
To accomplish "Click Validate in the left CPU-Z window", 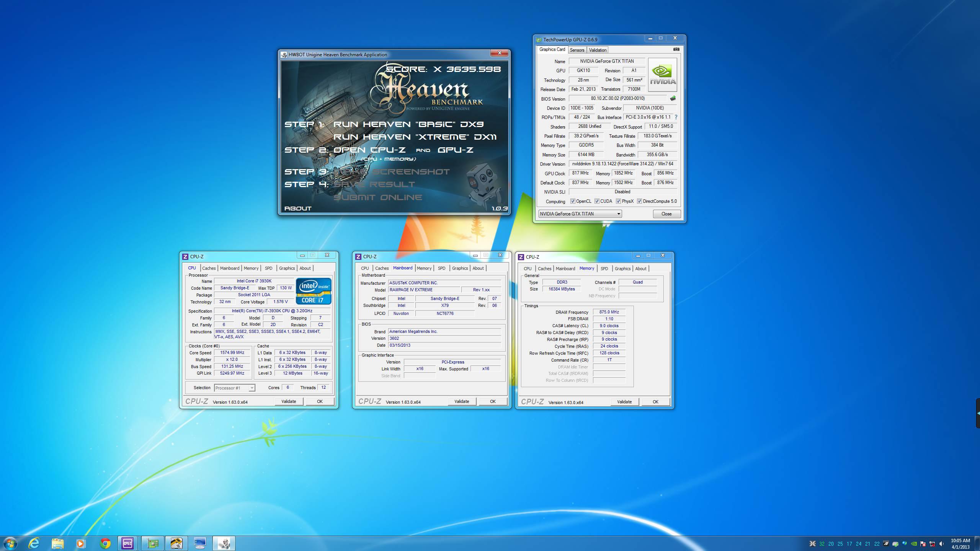I will (x=289, y=401).
